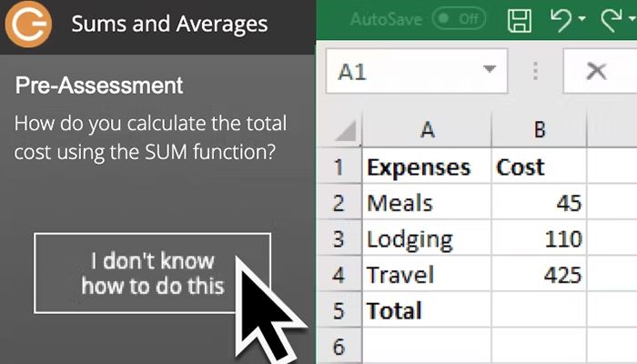
Task: Click the "Lodging" cell
Action: [427, 238]
